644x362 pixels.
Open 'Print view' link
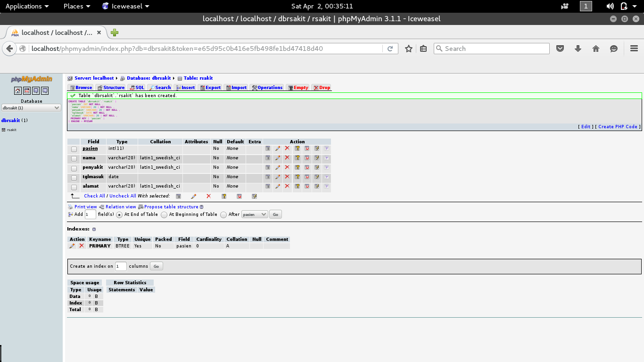click(x=85, y=207)
